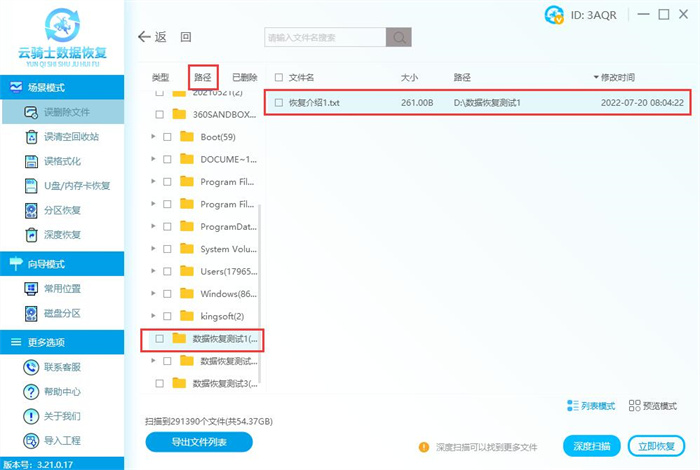The image size is (700, 470).
Task: Click 导出文件列表 button
Action: click(199, 441)
